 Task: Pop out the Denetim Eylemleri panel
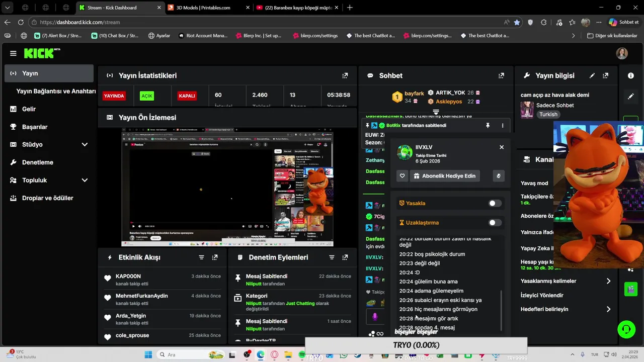pyautogui.click(x=345, y=257)
